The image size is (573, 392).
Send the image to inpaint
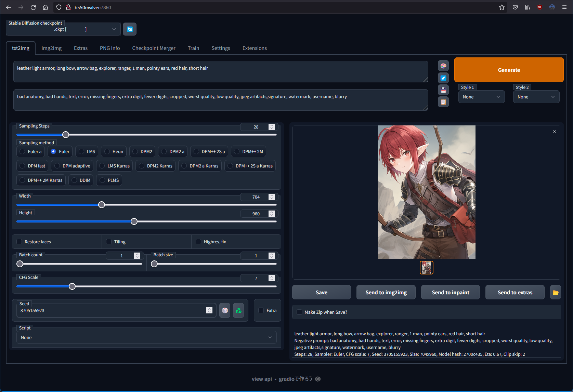pyautogui.click(x=450, y=292)
